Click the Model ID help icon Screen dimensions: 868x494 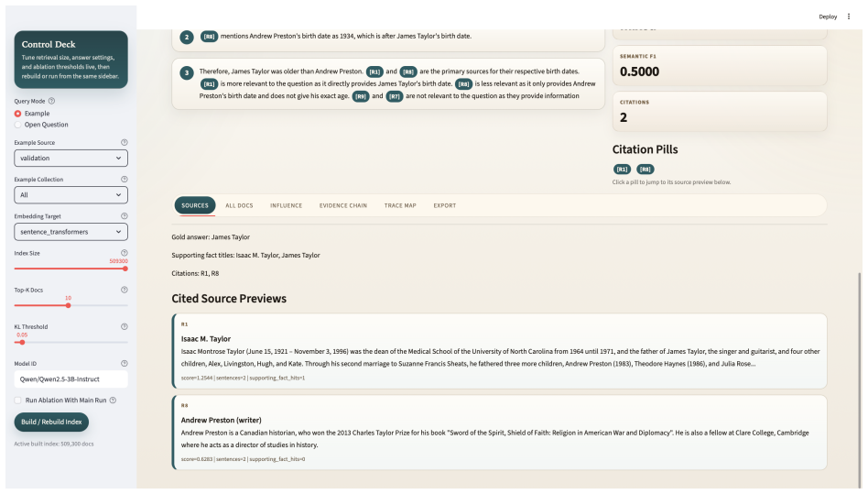coord(124,364)
